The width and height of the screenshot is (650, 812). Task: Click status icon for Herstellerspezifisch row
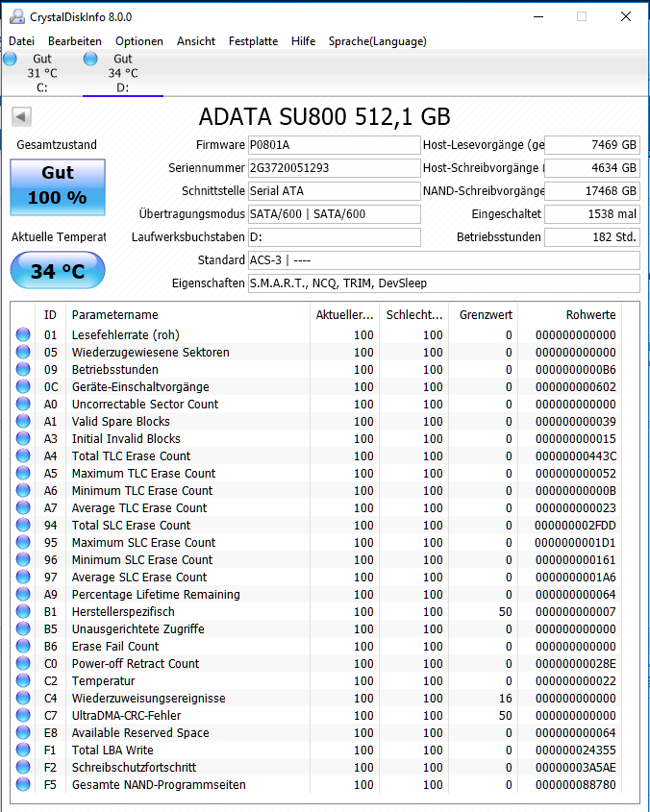tap(23, 611)
